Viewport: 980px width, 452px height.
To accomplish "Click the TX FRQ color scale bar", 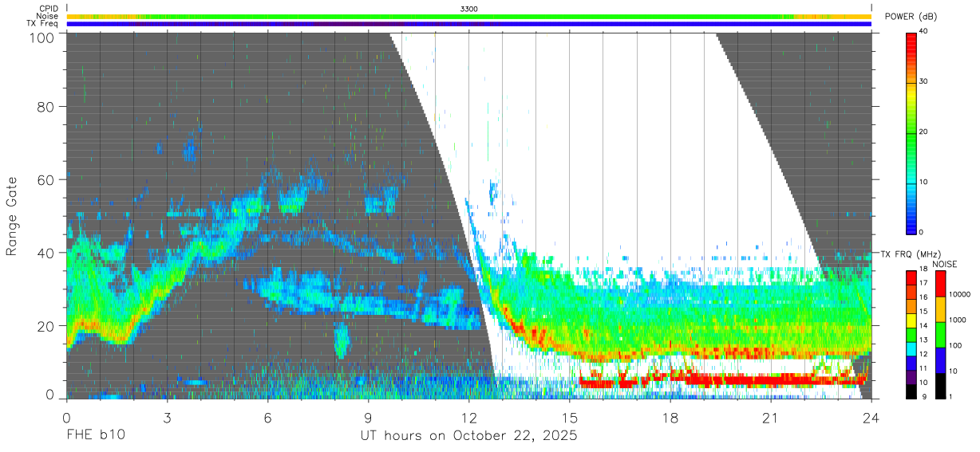I will click(911, 334).
